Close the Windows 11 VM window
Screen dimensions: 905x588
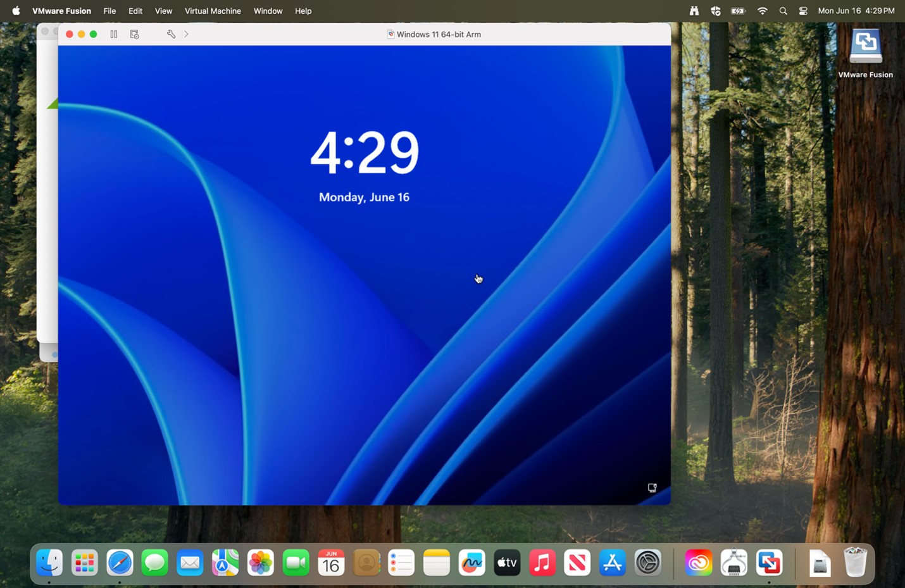click(x=70, y=34)
